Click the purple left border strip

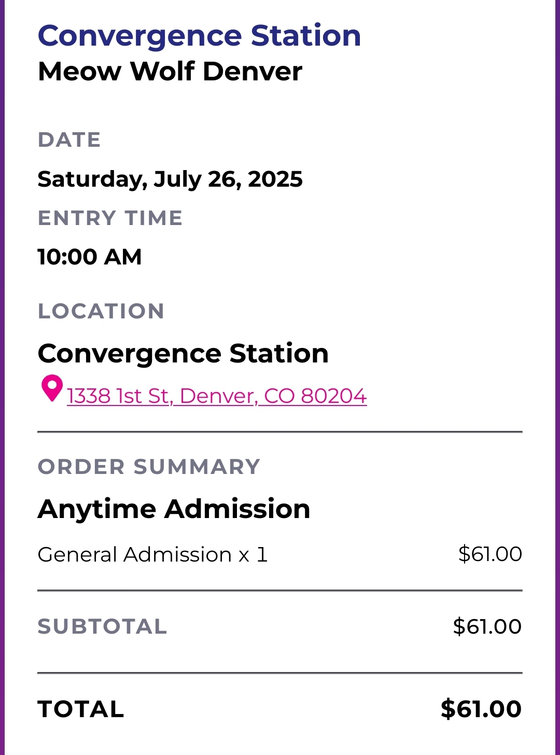pos(2,378)
